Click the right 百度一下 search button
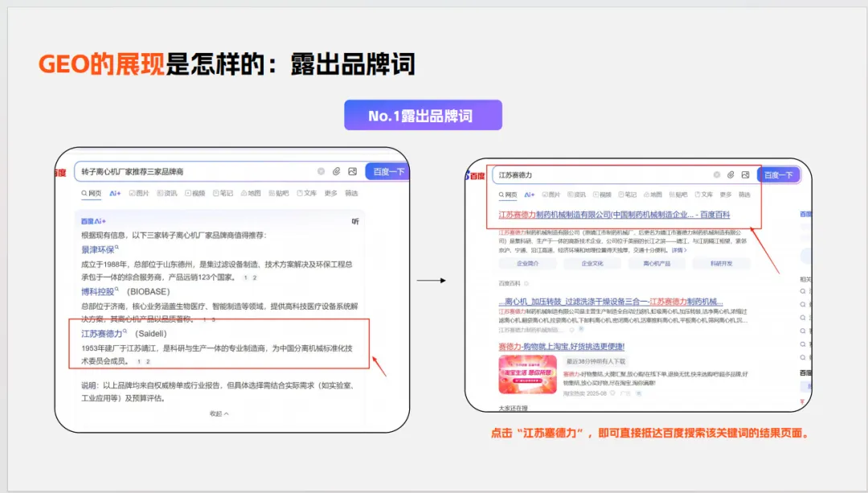Screen dimensions: 868x493 [778, 175]
